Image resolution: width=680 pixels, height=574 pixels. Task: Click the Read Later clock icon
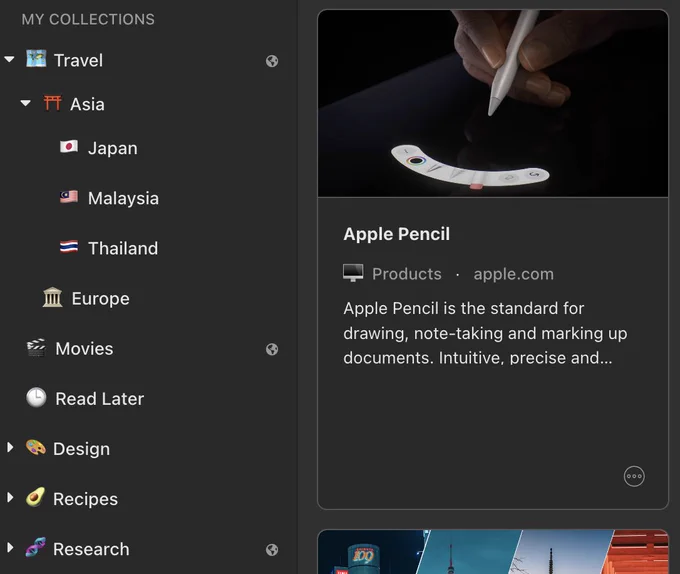(36, 398)
